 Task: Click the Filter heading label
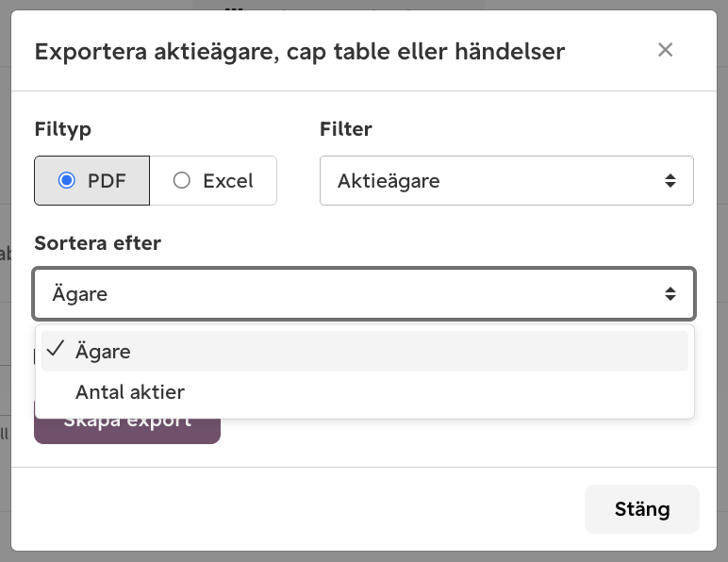[346, 129]
